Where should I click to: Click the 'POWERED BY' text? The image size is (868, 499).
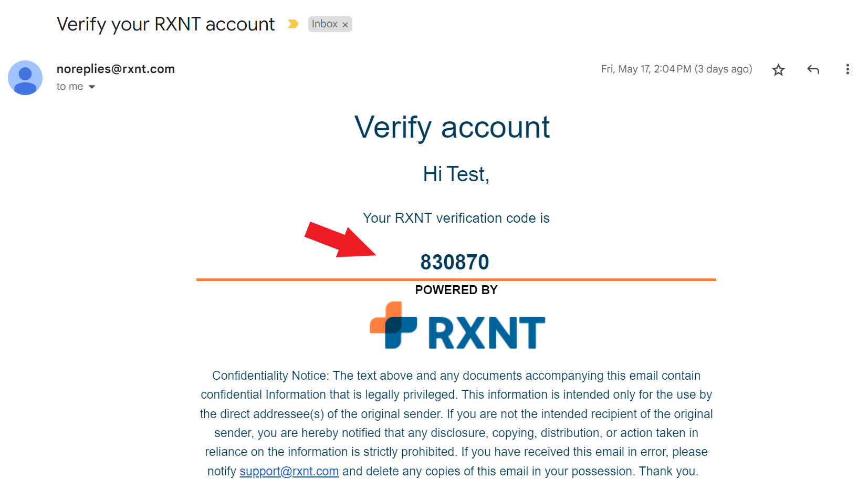click(456, 290)
